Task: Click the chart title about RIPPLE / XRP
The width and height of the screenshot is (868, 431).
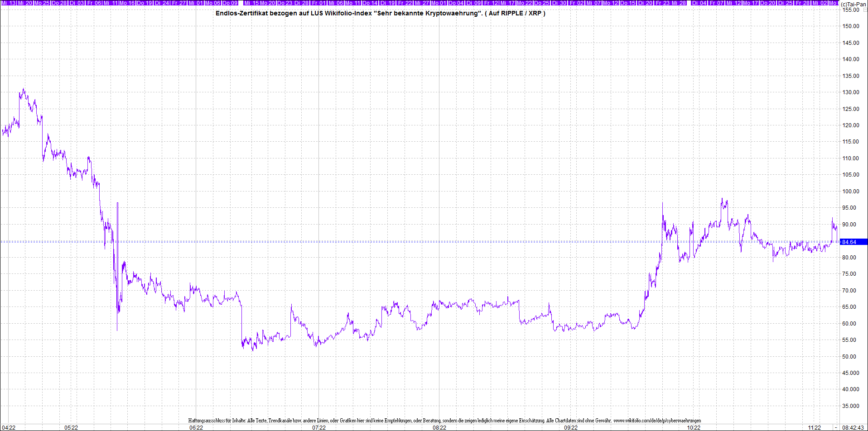Action: click(381, 13)
